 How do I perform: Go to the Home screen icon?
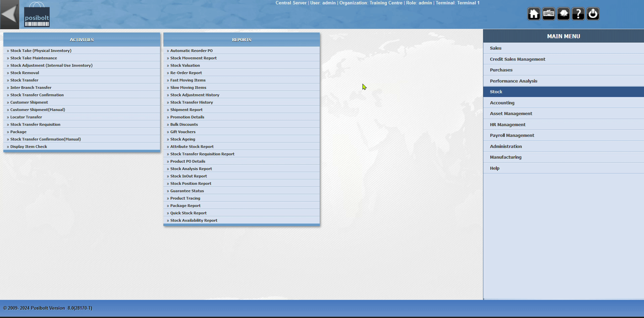pos(534,14)
